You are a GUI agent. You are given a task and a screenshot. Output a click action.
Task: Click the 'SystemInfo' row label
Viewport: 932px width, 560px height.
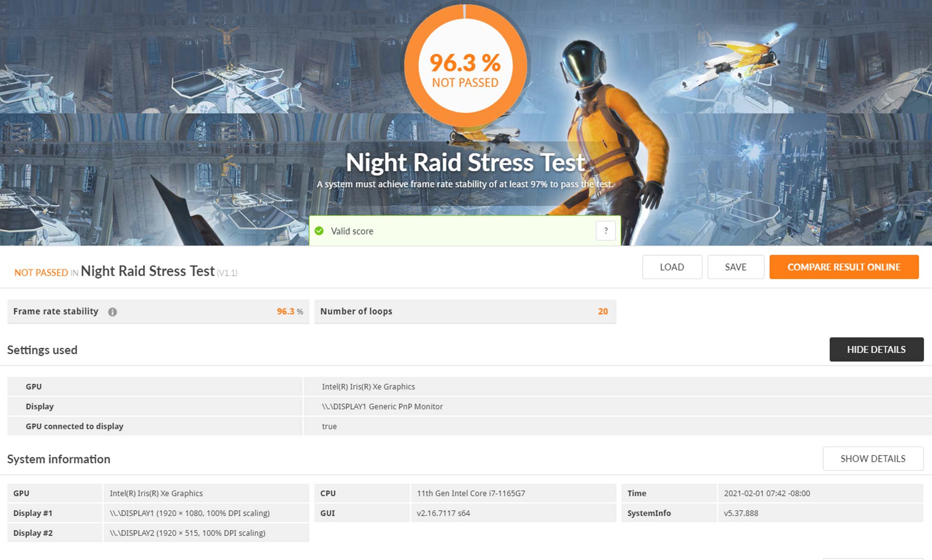click(649, 513)
